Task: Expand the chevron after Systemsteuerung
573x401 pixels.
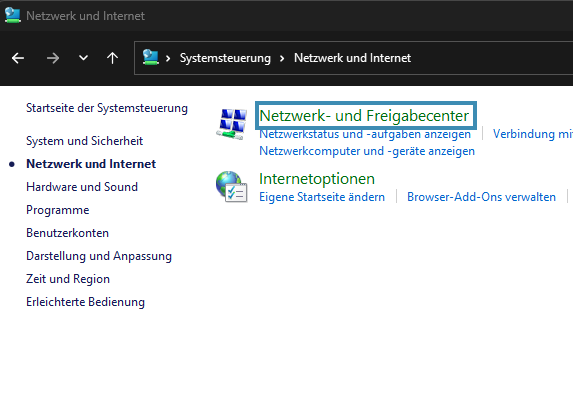Action: [282, 58]
